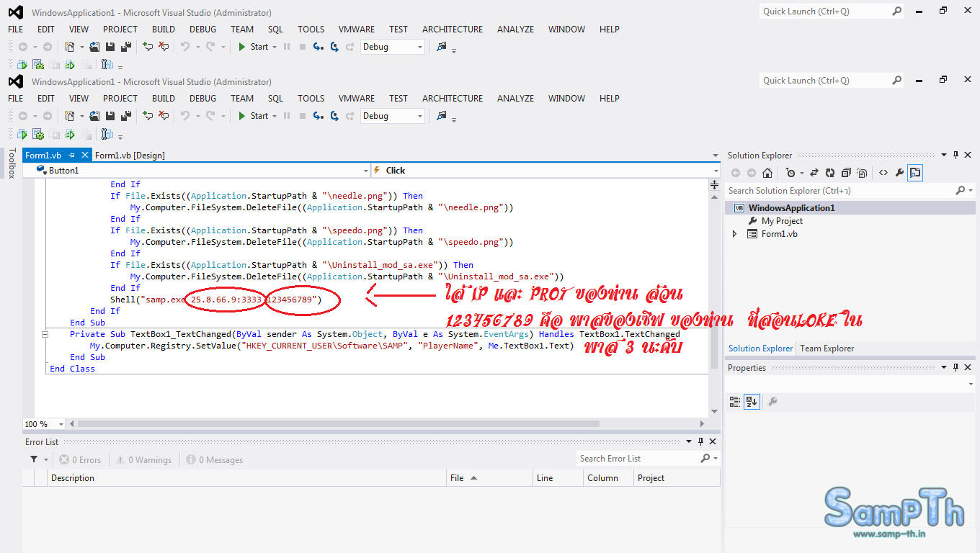Click New Project icon in lower window toolbar

pos(70,116)
